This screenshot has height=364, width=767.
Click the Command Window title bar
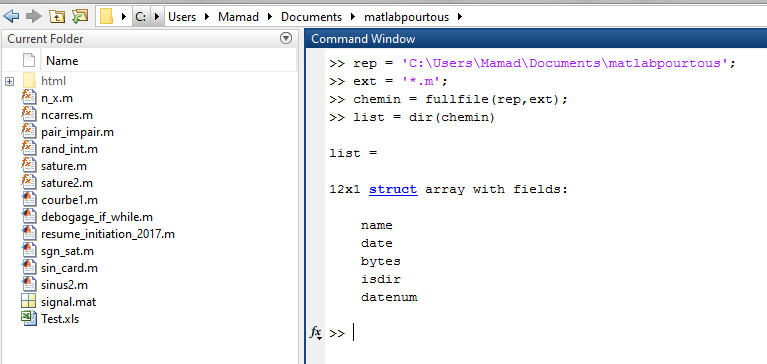click(536, 39)
